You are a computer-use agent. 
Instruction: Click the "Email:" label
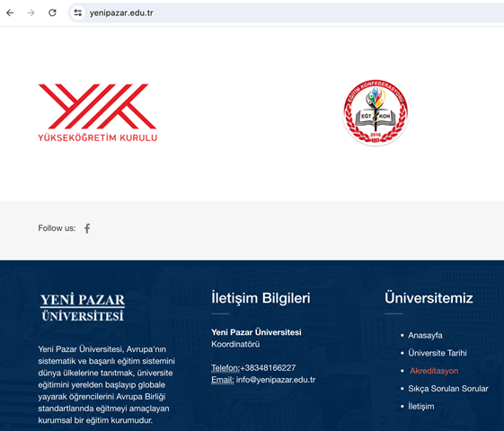(223, 380)
